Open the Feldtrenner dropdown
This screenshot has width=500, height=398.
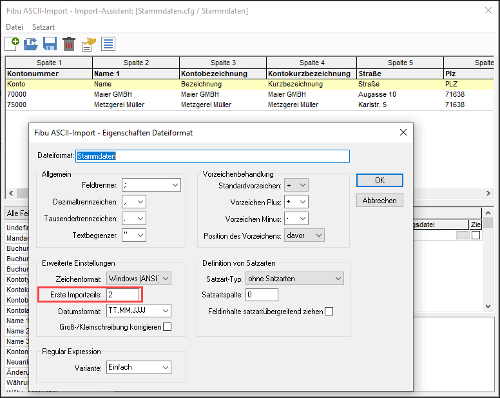pyautogui.click(x=151, y=185)
